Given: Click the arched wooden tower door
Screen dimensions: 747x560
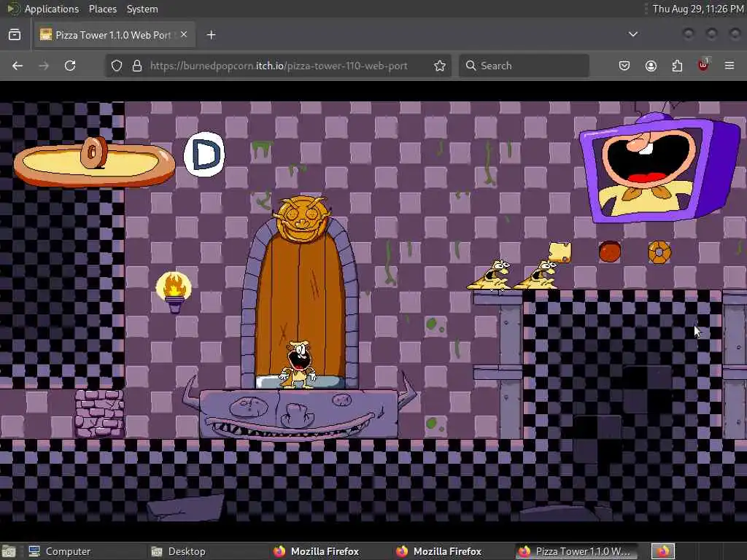Looking at the screenshot, I should (300, 309).
